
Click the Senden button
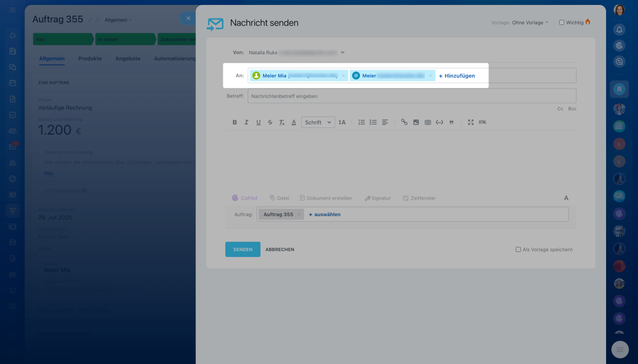pos(243,249)
